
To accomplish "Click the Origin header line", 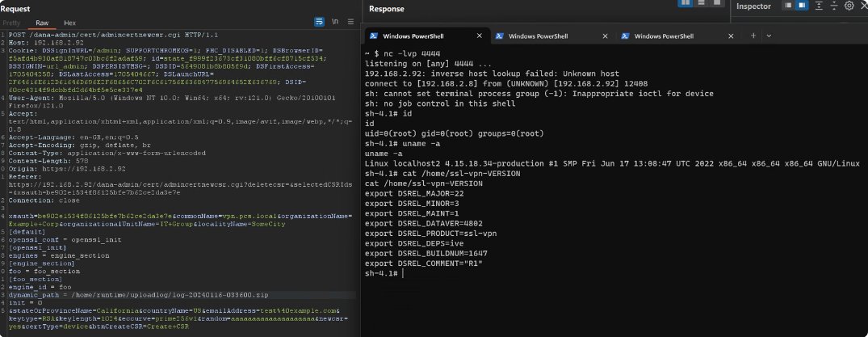I will [68, 168].
